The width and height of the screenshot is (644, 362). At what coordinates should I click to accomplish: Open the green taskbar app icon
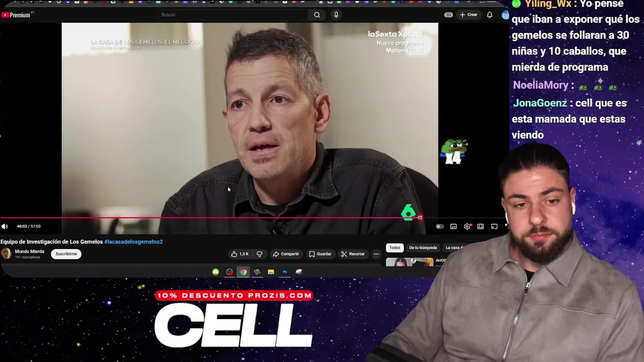216,272
